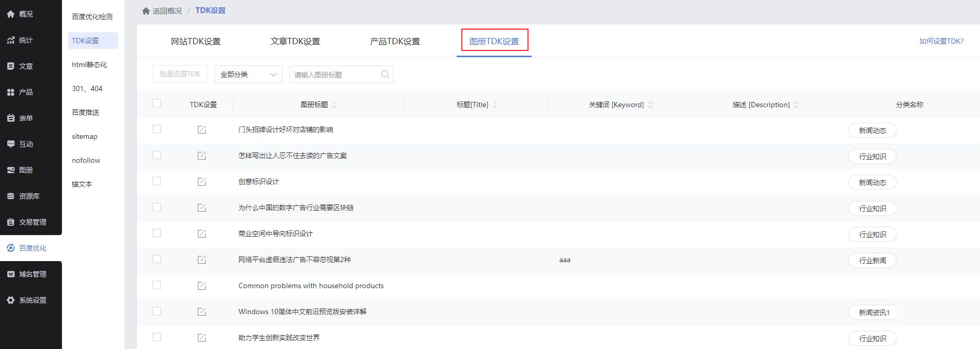
Task: Edit TDK for Common problems with household products
Action: [202, 286]
